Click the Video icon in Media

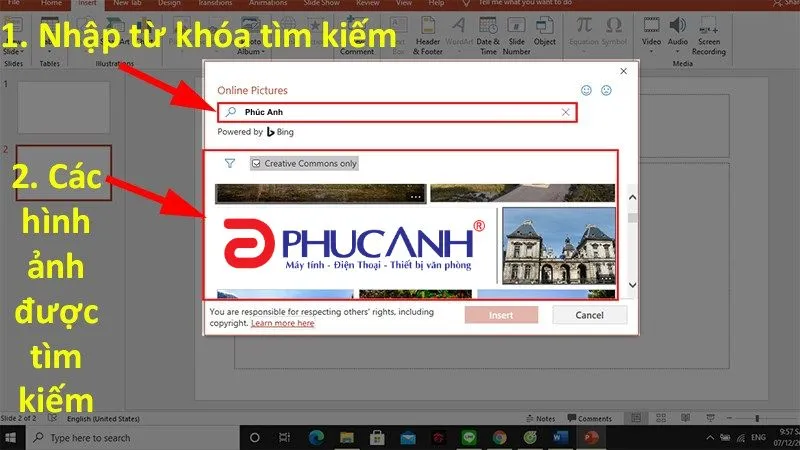click(651, 24)
